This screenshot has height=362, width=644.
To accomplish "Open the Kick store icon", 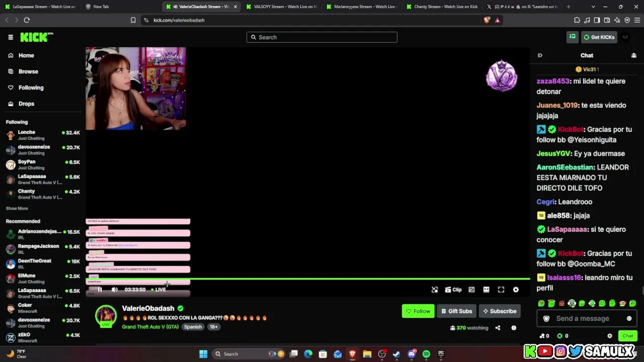I will (x=573, y=37).
